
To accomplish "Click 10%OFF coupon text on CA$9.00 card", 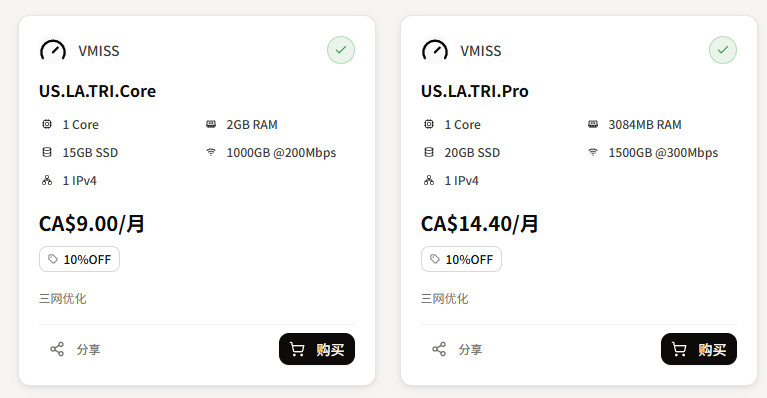I will point(87,260).
